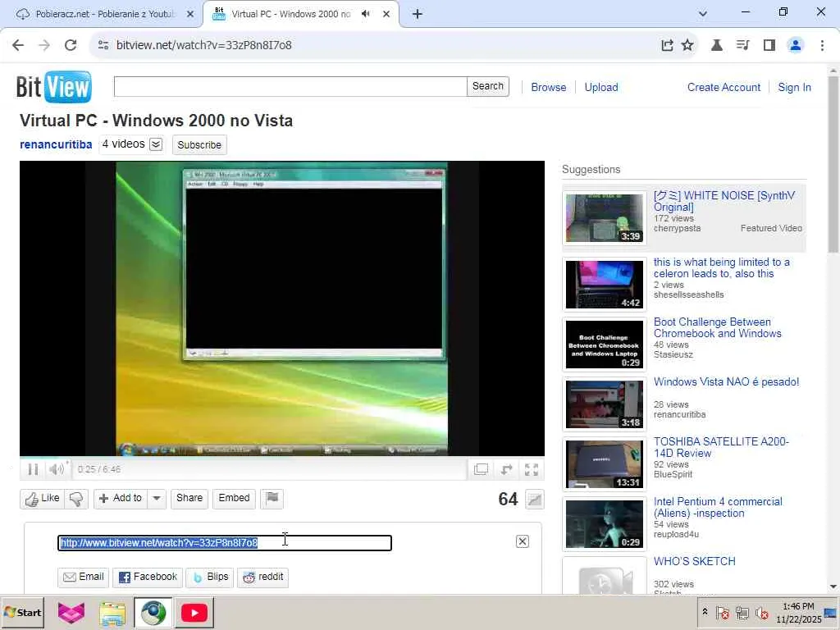Go back to the previous page
Screen dimensions: 840x630
coord(18,45)
